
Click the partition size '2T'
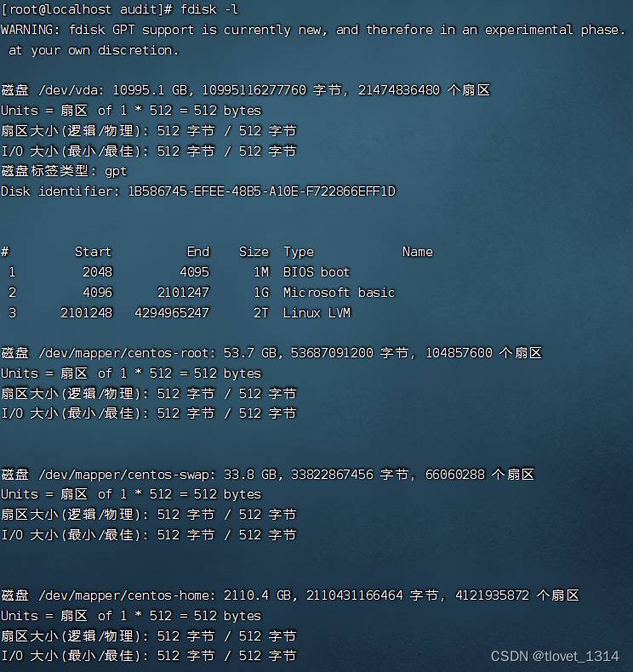point(261,313)
